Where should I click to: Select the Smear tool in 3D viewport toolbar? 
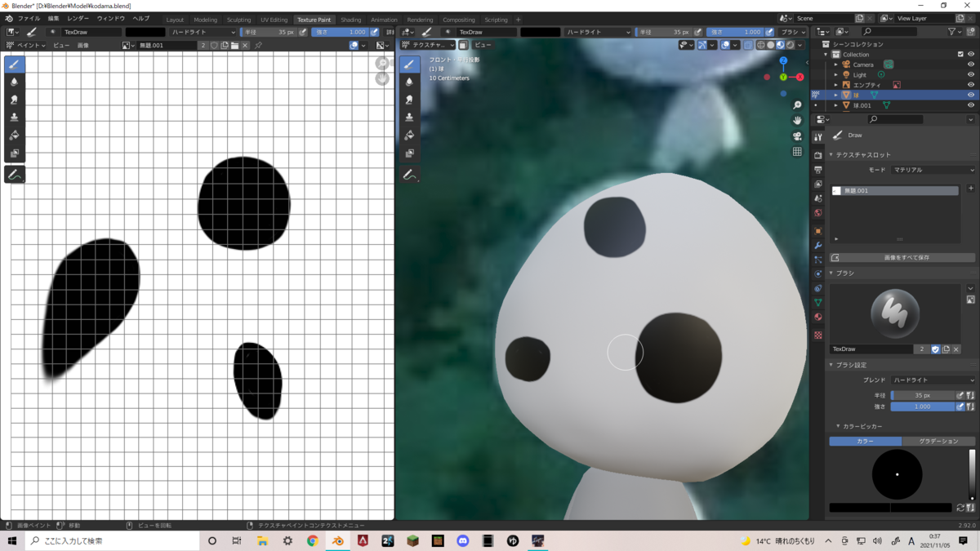pyautogui.click(x=410, y=100)
